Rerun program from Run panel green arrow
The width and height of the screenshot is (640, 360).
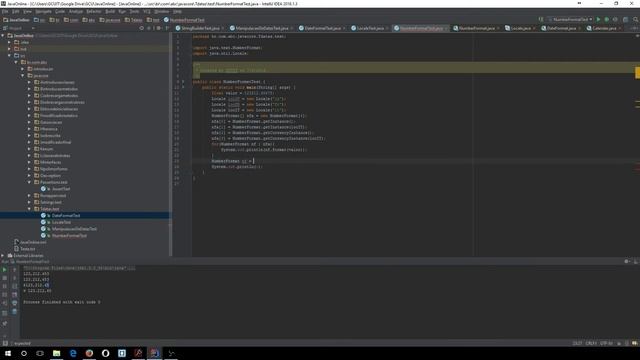[x=4, y=269]
